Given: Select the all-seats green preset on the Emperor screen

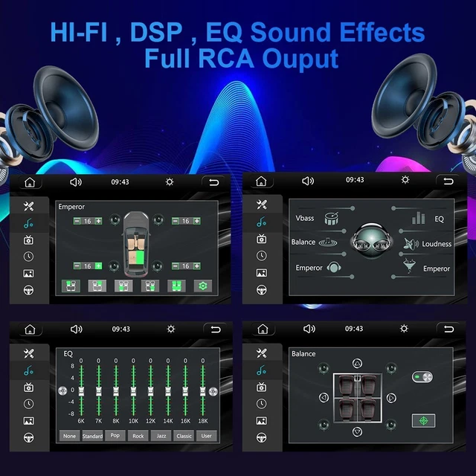Looking at the screenshot, I should [176, 286].
